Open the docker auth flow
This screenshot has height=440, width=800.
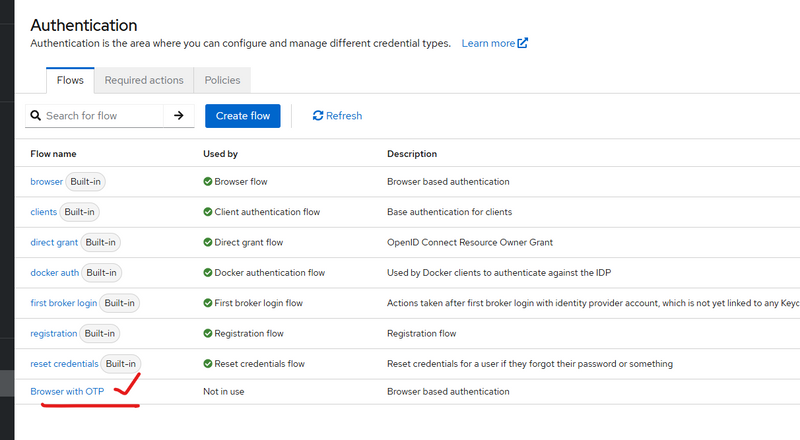point(54,273)
